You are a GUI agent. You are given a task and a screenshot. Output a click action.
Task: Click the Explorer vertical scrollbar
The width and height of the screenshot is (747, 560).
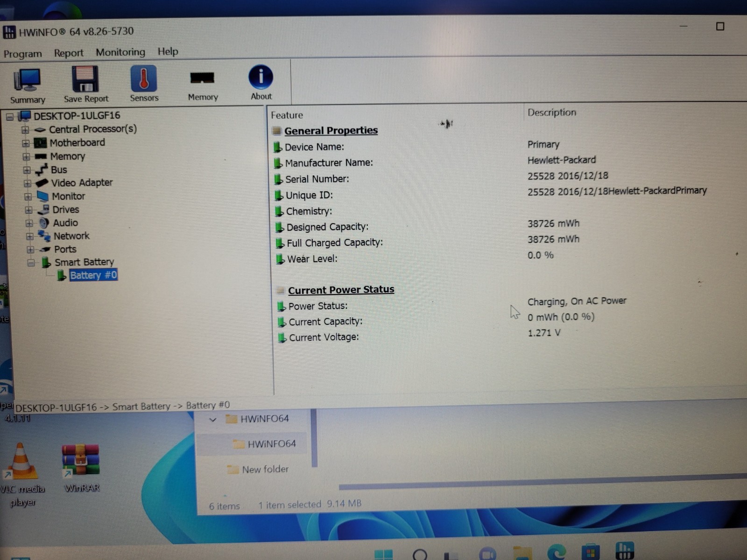click(314, 438)
